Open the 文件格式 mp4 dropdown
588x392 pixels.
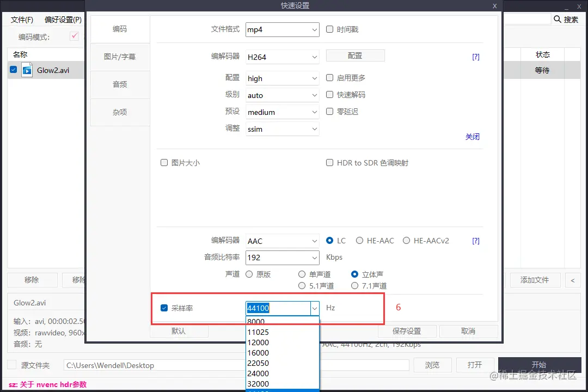[283, 29]
